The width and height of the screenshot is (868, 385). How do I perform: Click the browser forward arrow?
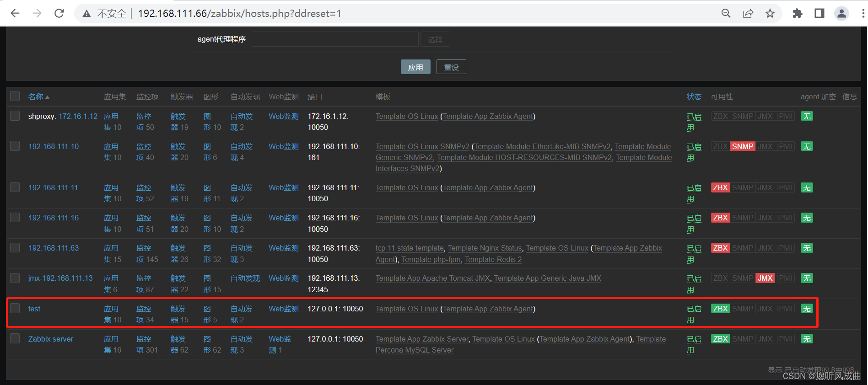click(x=37, y=13)
